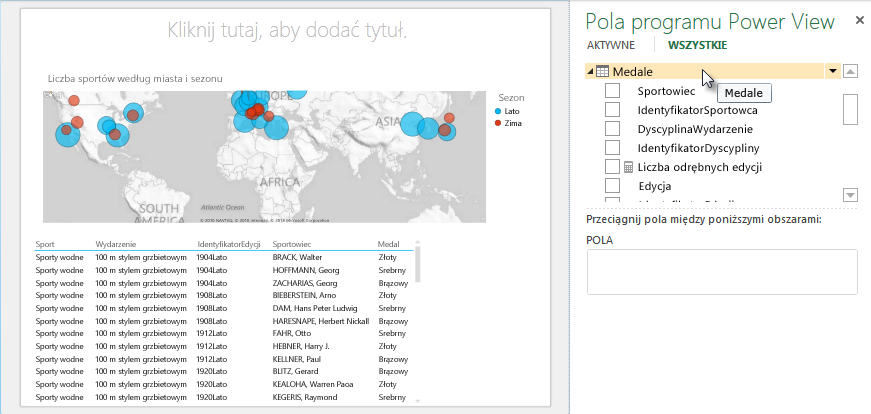Image resolution: width=871 pixels, height=414 pixels.
Task: Click the calculator icon beside Liczba odrębnych edycji
Action: [x=629, y=167]
